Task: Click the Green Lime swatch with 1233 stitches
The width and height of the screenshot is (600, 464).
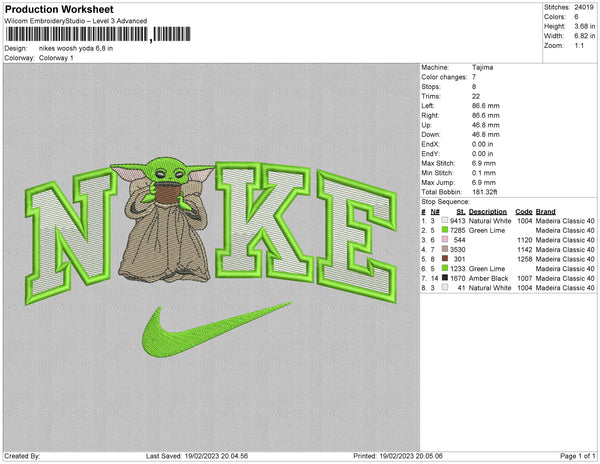Action: 445,269
